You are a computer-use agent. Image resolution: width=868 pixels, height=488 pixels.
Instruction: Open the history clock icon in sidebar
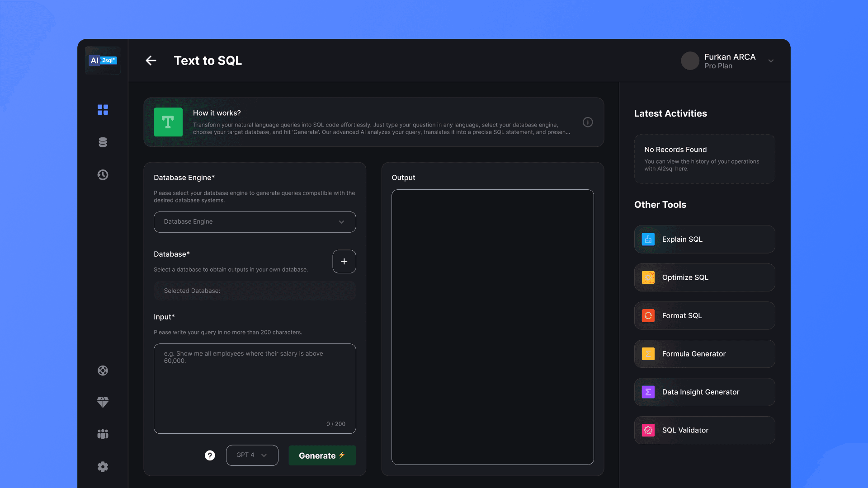103,175
